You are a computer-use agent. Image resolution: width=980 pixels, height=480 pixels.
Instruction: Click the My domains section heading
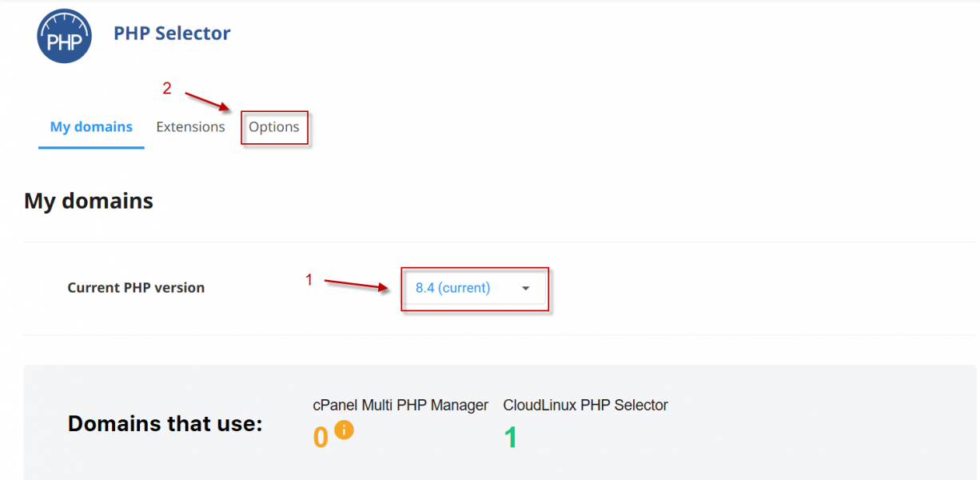tap(89, 201)
